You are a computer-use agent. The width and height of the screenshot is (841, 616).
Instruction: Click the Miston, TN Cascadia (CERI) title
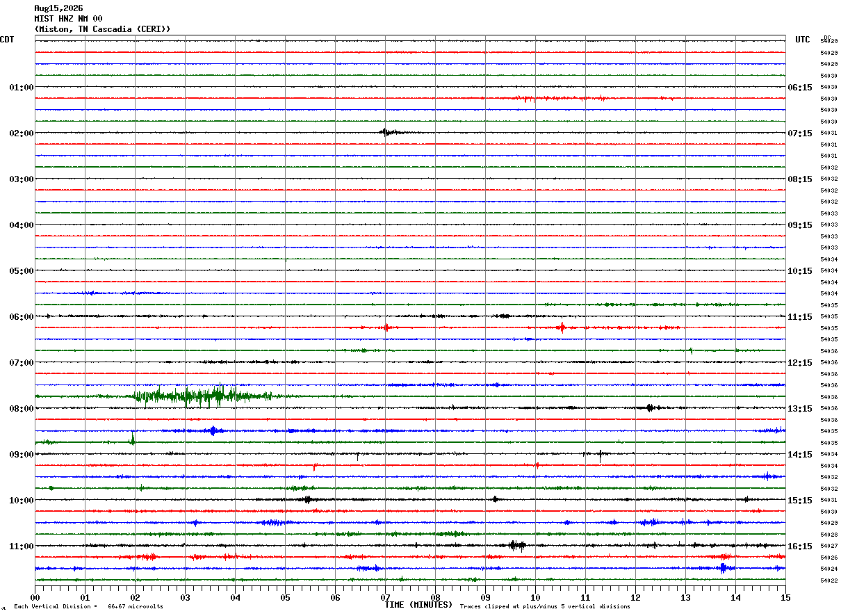102,29
